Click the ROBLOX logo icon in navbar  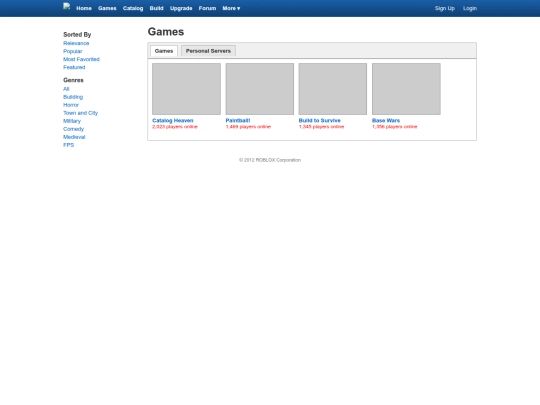point(67,6)
